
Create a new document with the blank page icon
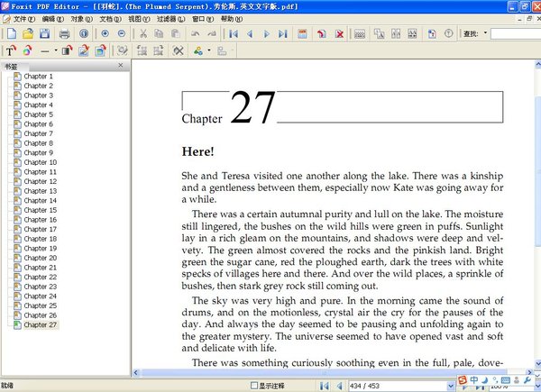tap(12, 33)
